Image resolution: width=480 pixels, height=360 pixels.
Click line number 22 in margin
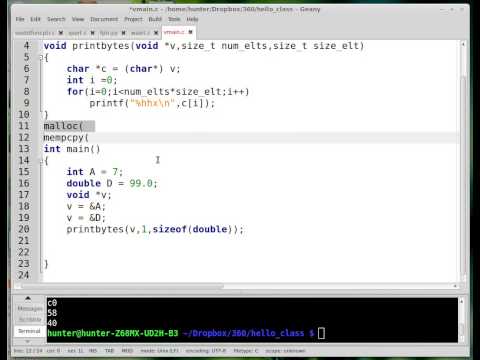click(x=24, y=252)
